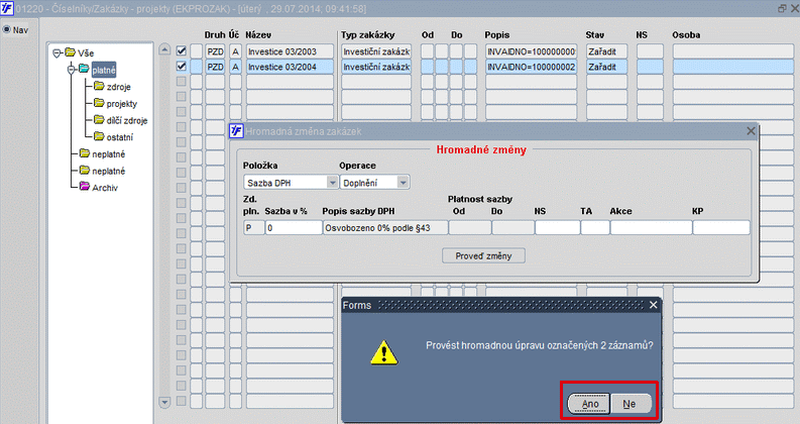Screen dimensions: 800x424
Task: Click the Proveď změny button
Action: pos(483,256)
